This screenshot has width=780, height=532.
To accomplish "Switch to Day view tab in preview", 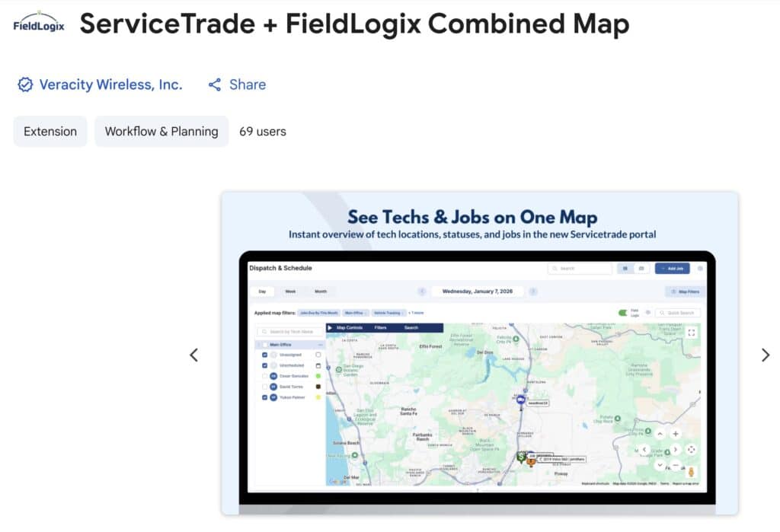I will (262, 291).
